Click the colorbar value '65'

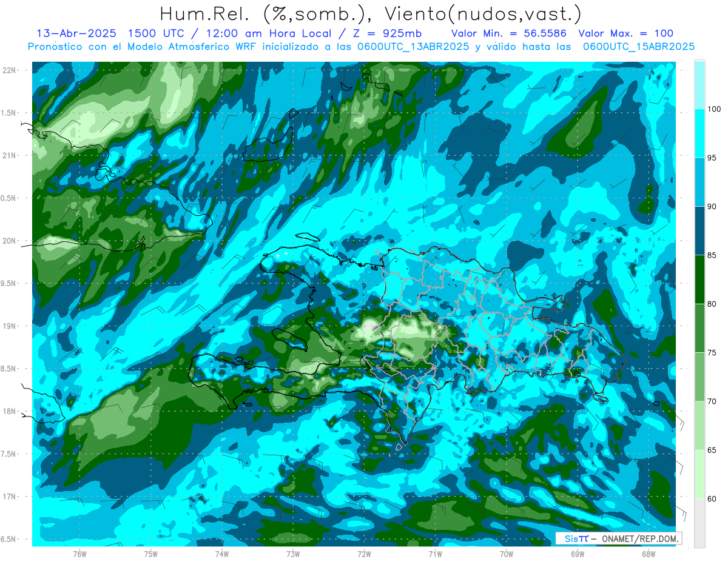tap(713, 450)
